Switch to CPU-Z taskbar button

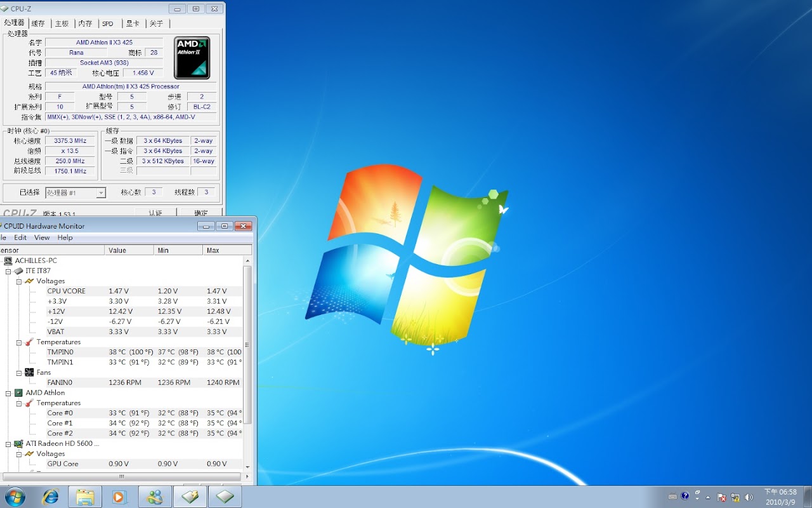pyautogui.click(x=225, y=497)
